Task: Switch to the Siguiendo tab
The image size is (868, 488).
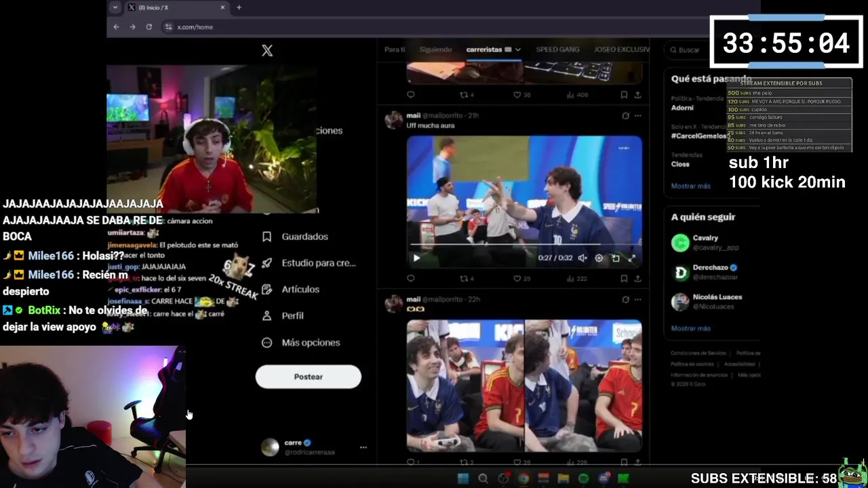Action: (435, 49)
